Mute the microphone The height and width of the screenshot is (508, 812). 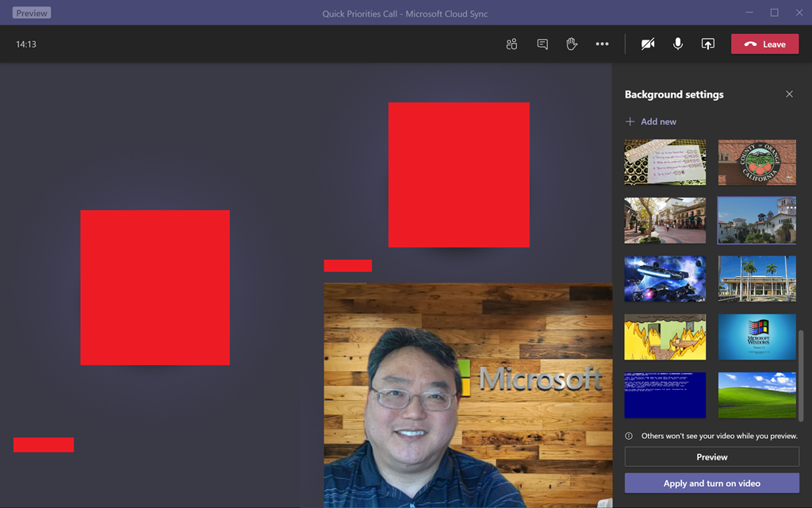tap(678, 44)
